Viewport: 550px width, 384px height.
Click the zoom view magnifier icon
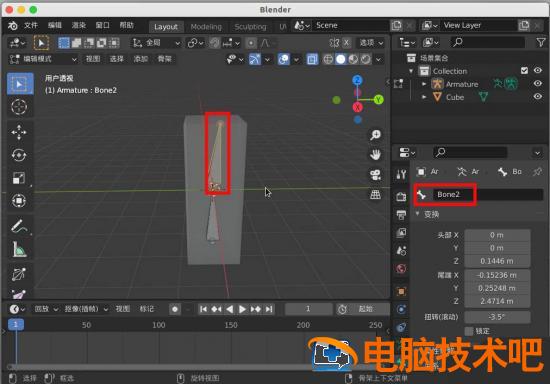click(x=375, y=135)
